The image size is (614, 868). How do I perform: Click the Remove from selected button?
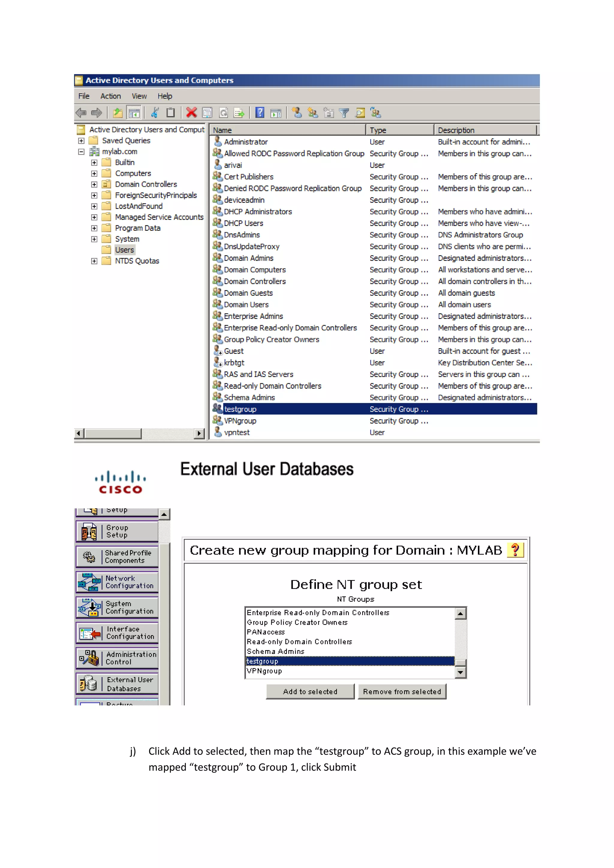402,691
